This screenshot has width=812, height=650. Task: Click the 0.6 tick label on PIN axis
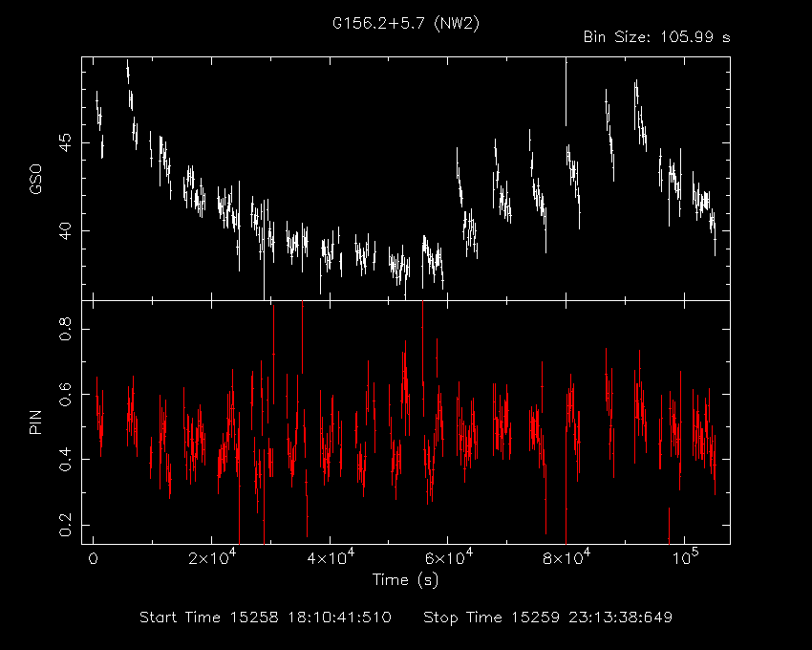coord(65,394)
